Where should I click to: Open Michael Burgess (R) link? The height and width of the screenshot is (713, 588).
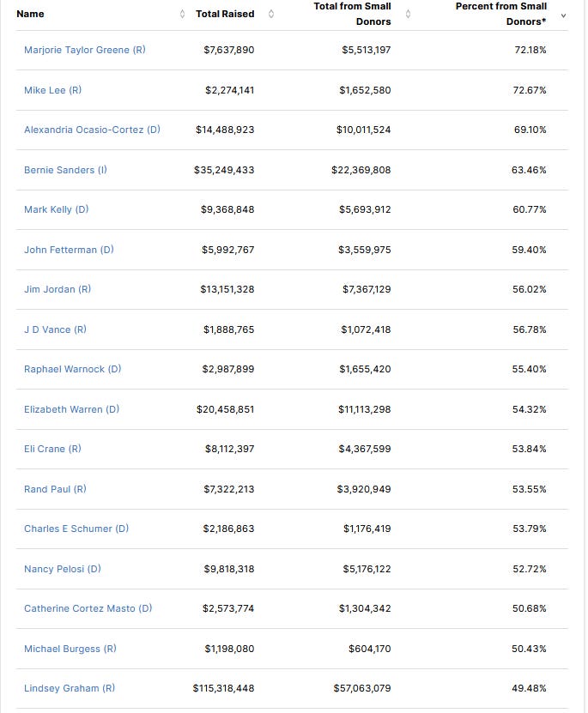(70, 649)
